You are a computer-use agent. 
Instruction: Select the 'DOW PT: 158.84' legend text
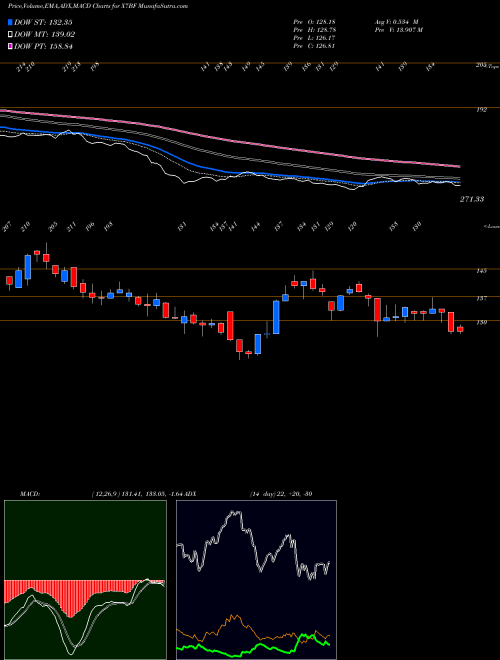click(x=43, y=46)
